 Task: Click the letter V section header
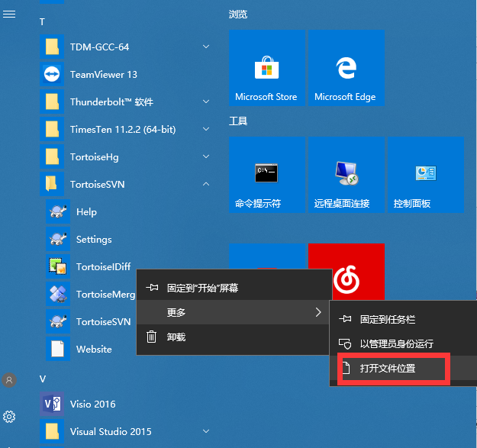click(x=43, y=379)
